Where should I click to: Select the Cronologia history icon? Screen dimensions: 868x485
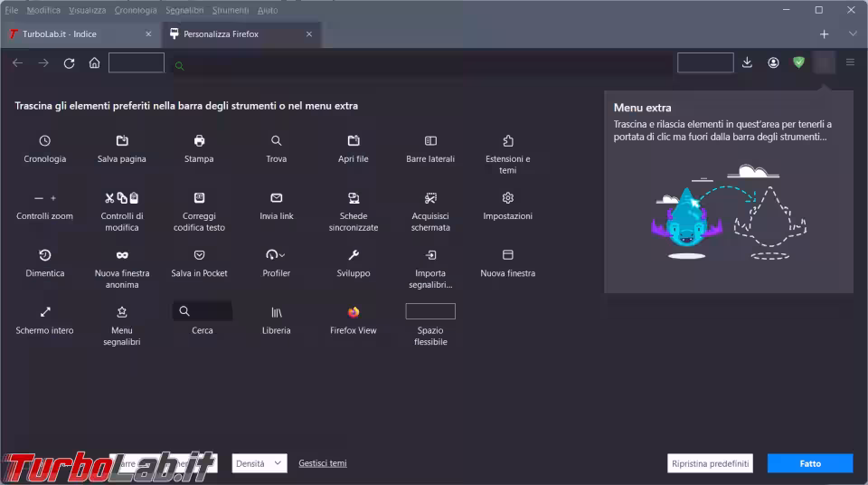point(45,141)
